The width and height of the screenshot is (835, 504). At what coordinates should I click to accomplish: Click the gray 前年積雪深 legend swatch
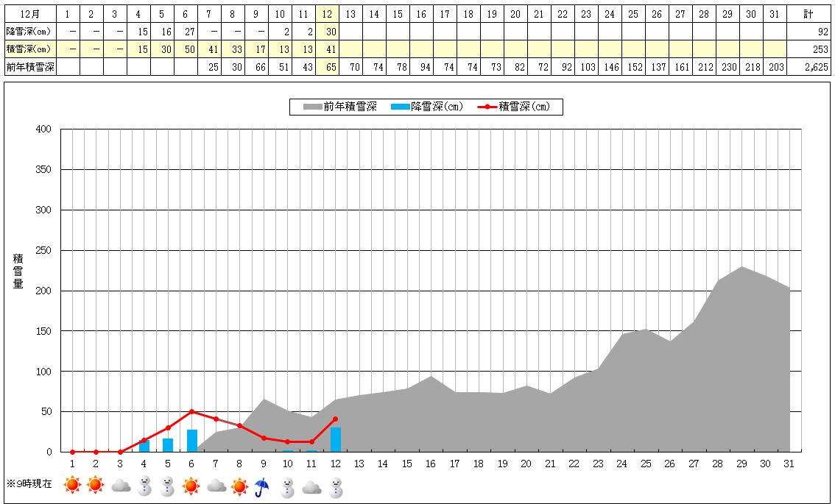[312, 107]
